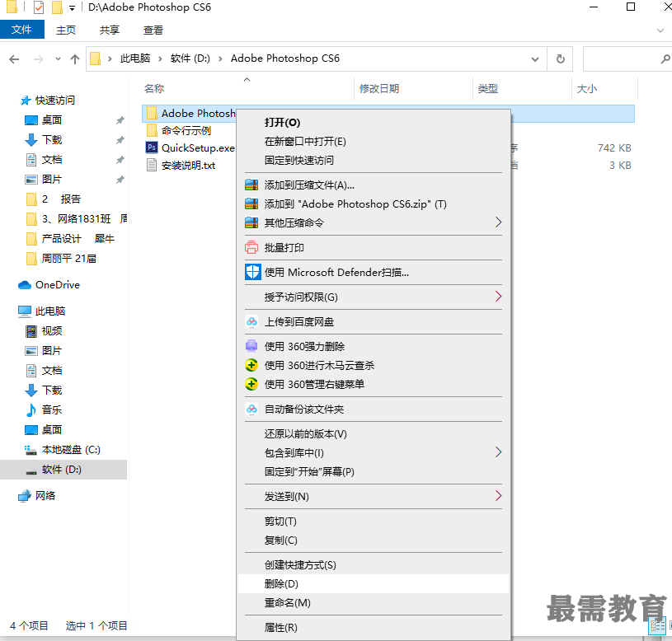Click the OneDrive cloud icon
Image resolution: width=672 pixels, height=641 pixels.
tap(25, 285)
